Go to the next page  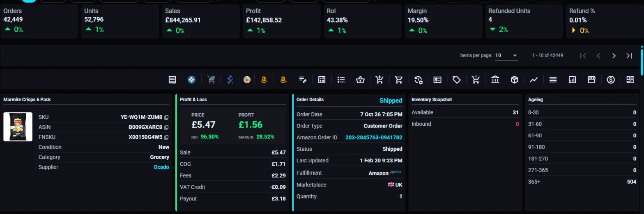tap(614, 56)
